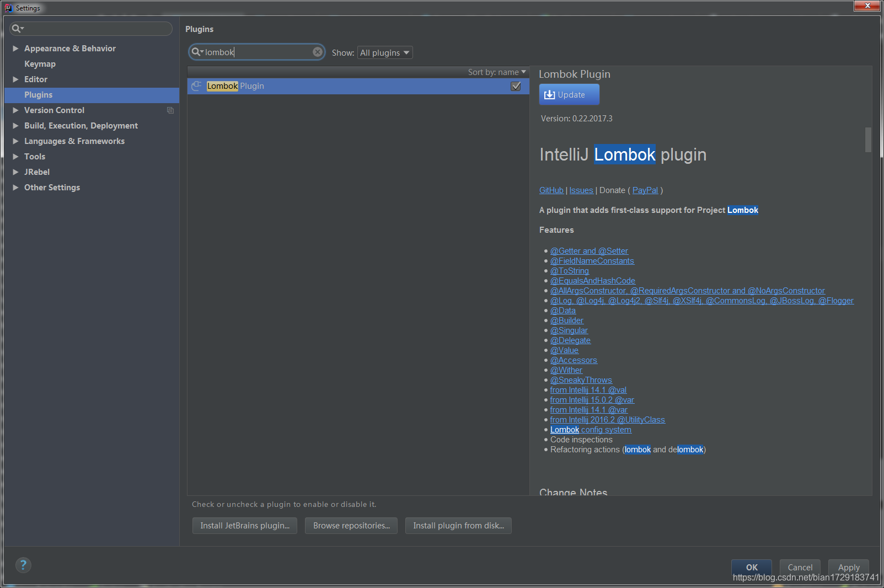Open the @Accessors link
The image size is (884, 588).
(574, 360)
